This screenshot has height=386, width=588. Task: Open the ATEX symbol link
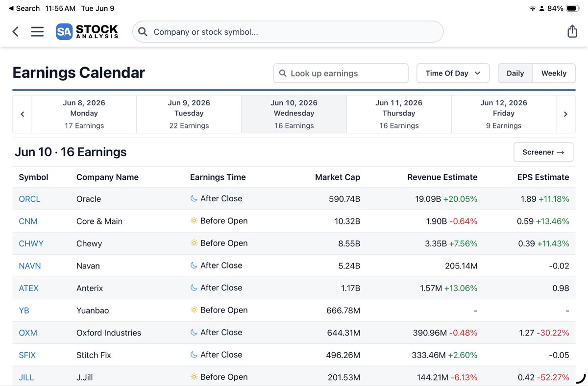[x=28, y=288]
